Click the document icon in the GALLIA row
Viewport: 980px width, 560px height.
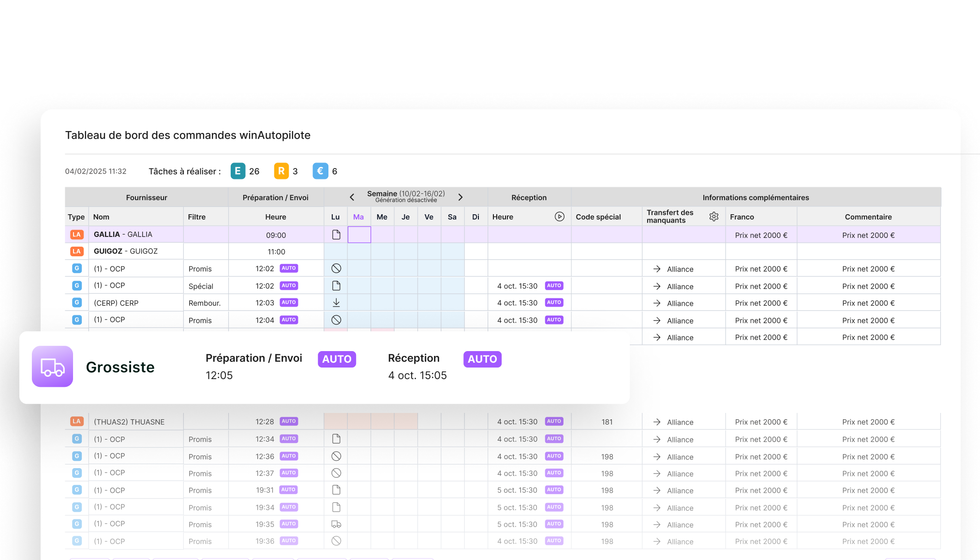pos(336,235)
